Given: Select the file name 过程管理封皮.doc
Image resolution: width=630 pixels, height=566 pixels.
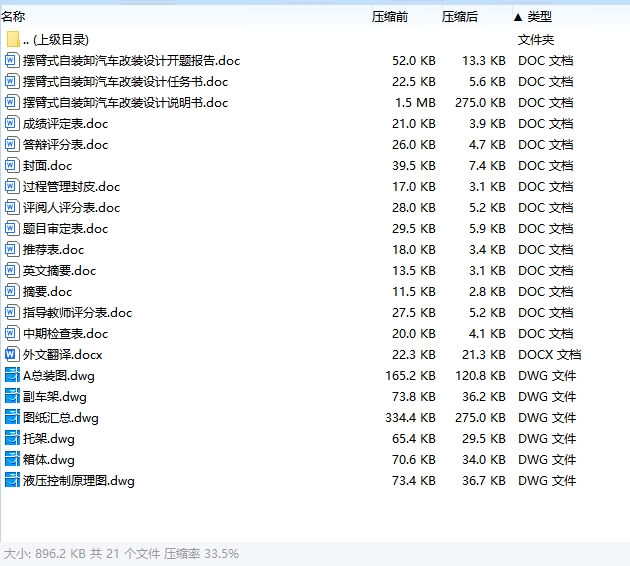Looking at the screenshot, I should [x=72, y=186].
